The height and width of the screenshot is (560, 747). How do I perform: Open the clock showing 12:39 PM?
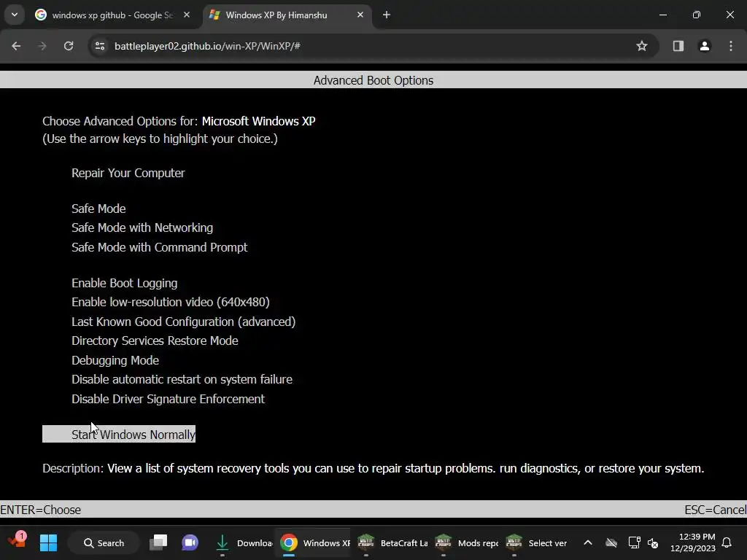tap(693, 542)
